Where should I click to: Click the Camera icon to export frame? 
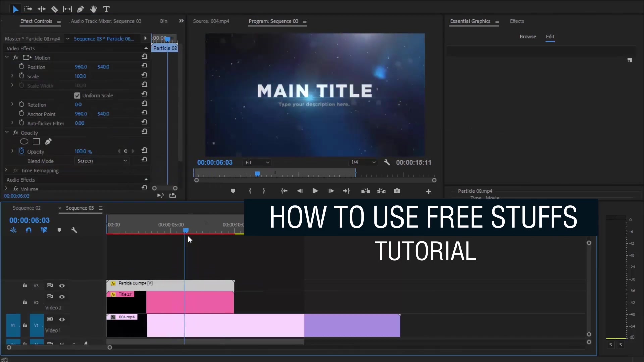[397, 191]
